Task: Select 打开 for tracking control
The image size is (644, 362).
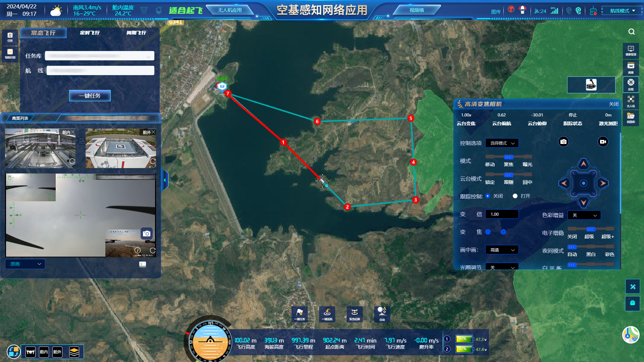Action: point(515,196)
